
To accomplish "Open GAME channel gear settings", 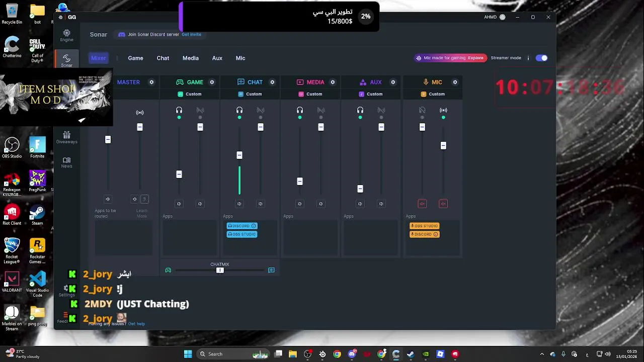I will 212,82.
